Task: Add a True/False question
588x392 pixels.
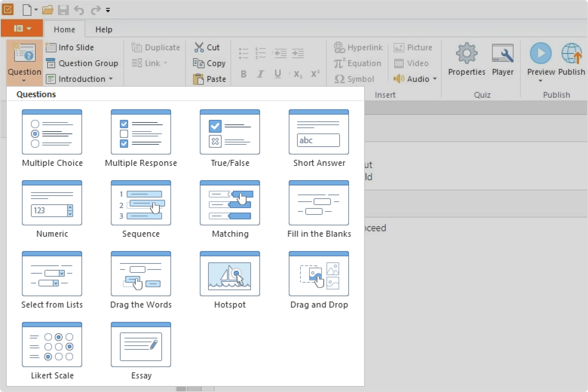Action: pyautogui.click(x=230, y=138)
